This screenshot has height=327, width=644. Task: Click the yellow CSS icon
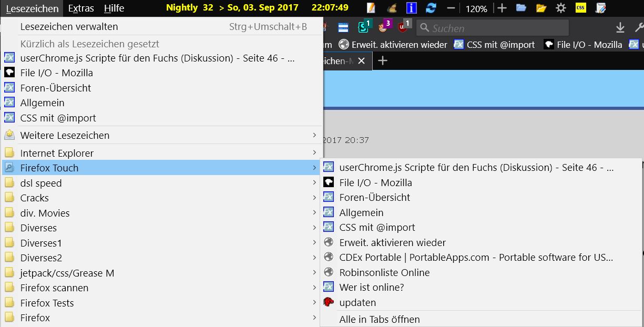(x=580, y=8)
